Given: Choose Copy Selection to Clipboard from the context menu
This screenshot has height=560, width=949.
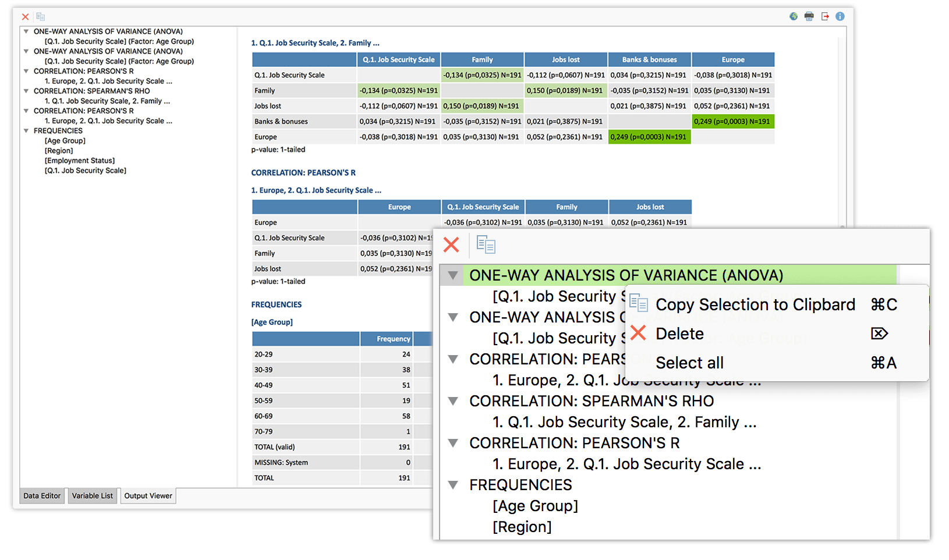Looking at the screenshot, I should pos(755,304).
